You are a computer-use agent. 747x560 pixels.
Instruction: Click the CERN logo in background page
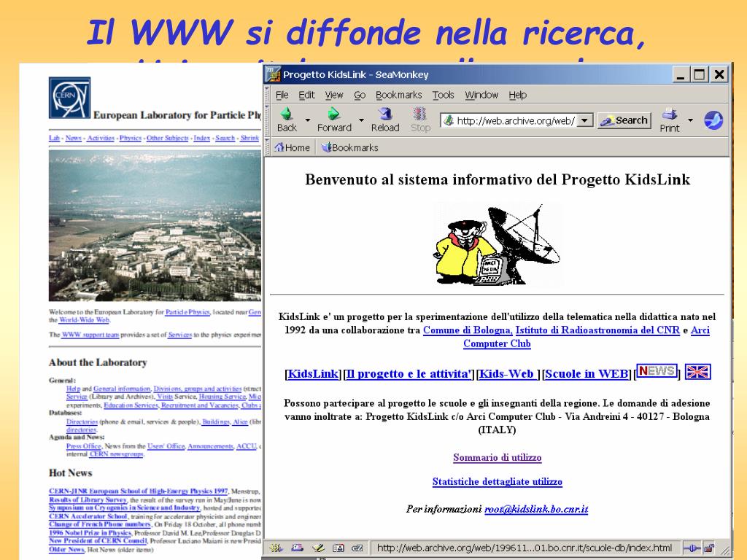[69, 98]
